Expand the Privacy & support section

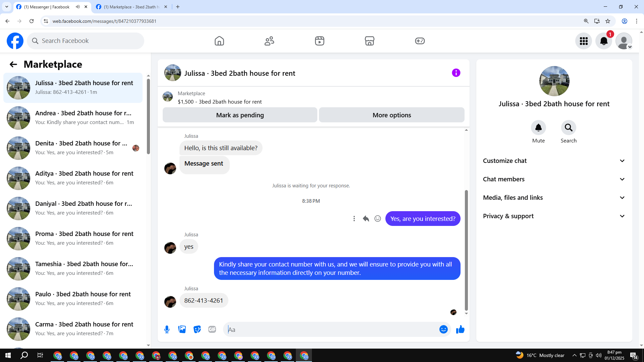pos(554,216)
